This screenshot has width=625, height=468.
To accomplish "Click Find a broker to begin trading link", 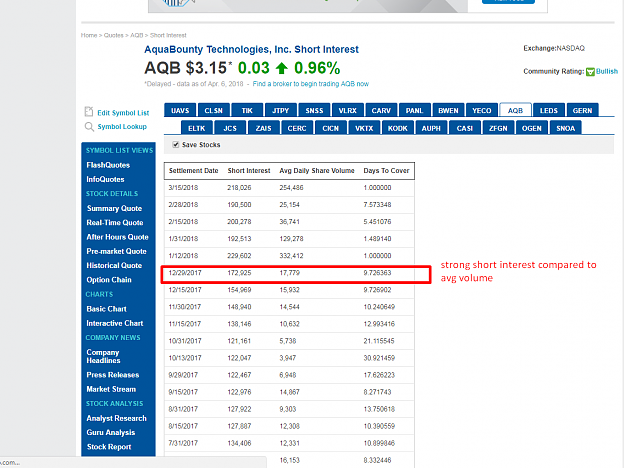I will pos(311,84).
